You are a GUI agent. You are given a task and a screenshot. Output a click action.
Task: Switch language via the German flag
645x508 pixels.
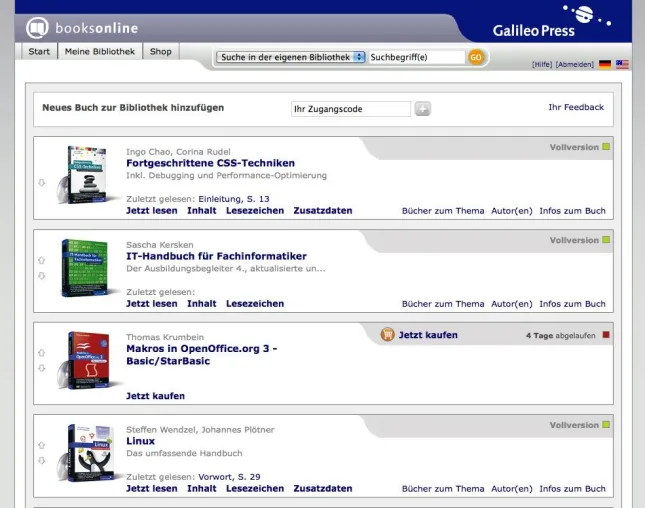[x=605, y=64]
